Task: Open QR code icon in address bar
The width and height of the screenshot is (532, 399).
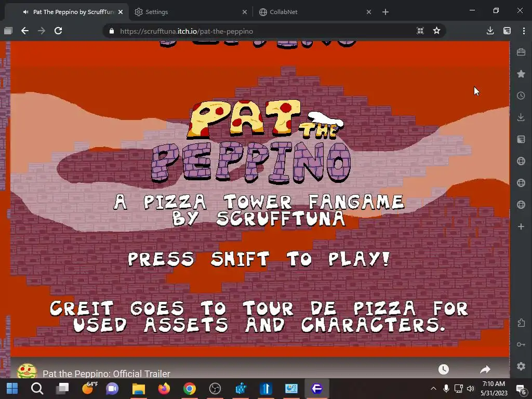Action: 420,31
